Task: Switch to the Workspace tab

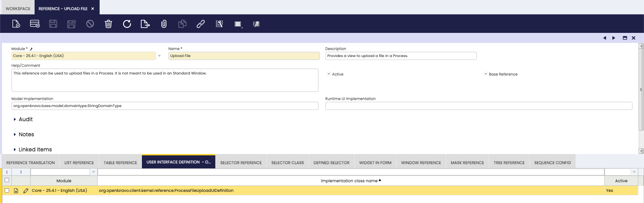Action: point(18,9)
